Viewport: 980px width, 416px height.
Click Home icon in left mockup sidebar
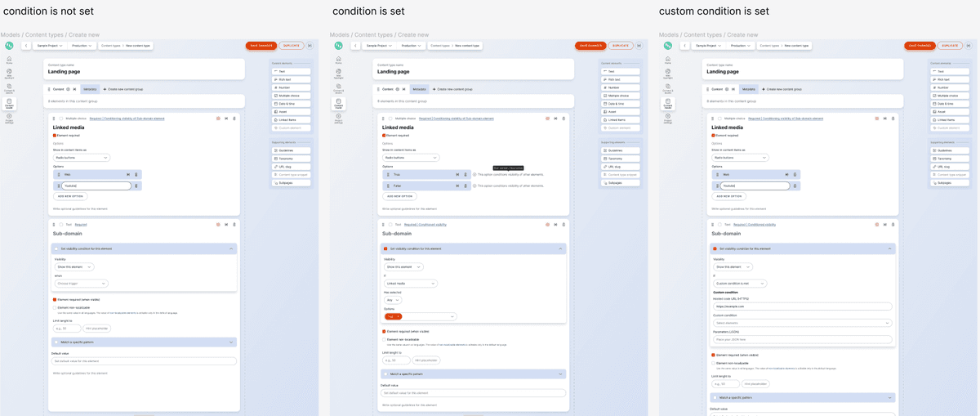(9, 60)
